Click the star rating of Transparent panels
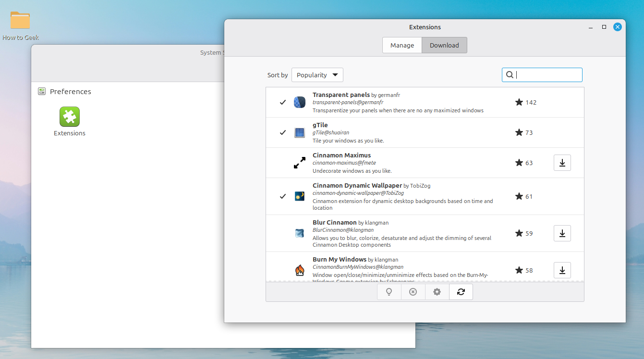 coord(526,102)
